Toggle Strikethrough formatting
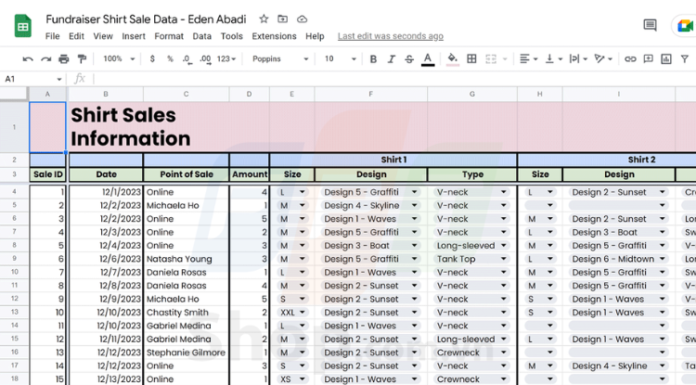The height and width of the screenshot is (385, 696). pyautogui.click(x=409, y=59)
